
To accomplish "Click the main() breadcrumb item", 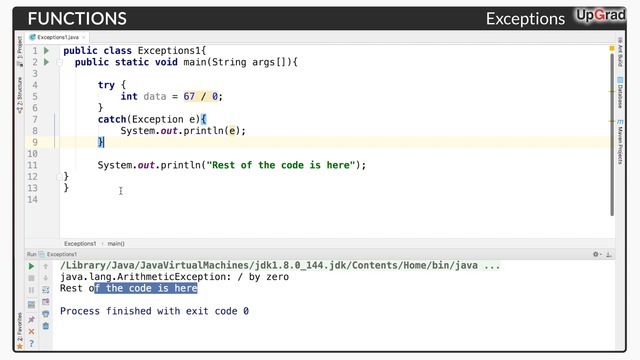I will tap(116, 244).
